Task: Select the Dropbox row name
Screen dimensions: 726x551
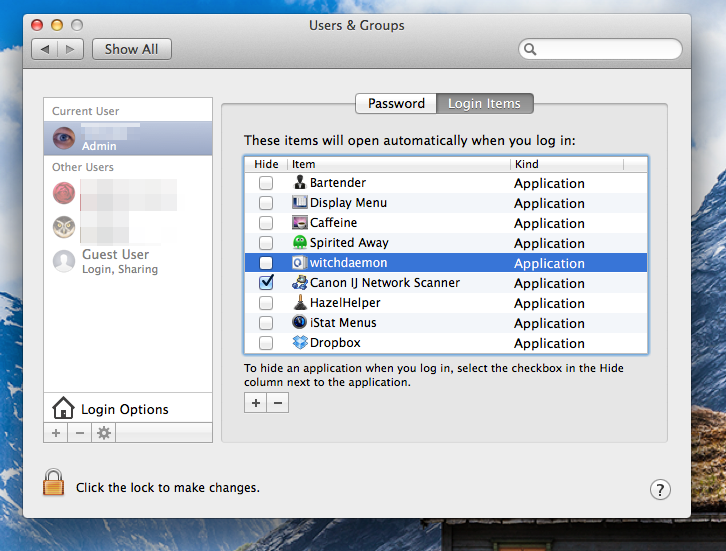Action: point(335,343)
